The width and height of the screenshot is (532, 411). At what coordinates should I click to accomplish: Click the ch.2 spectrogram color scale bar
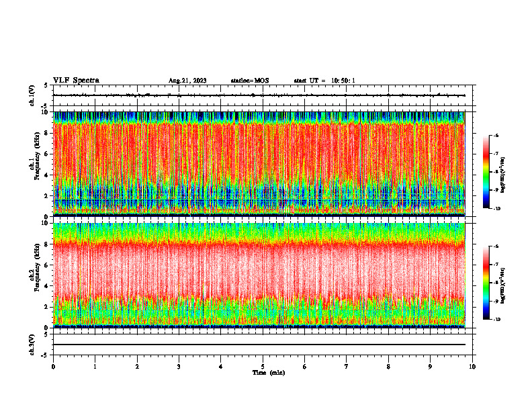point(486,283)
